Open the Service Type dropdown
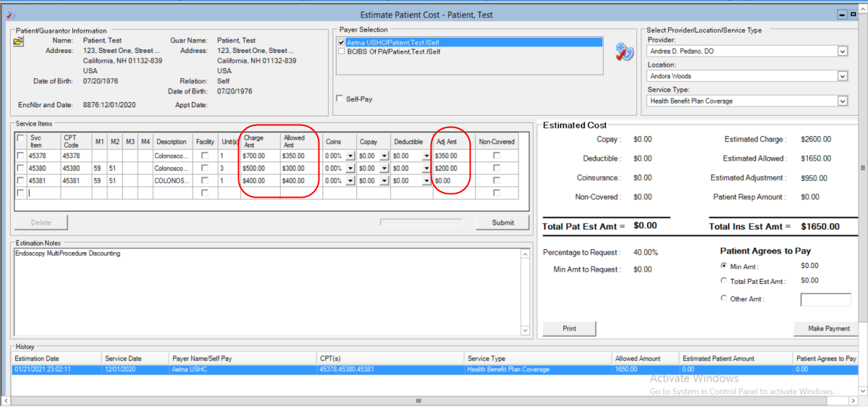 tap(843, 101)
